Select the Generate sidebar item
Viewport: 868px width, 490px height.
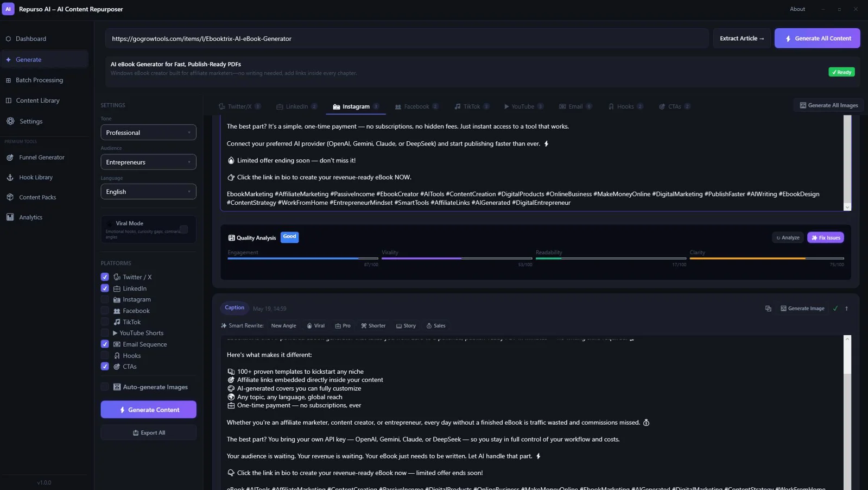click(44, 60)
